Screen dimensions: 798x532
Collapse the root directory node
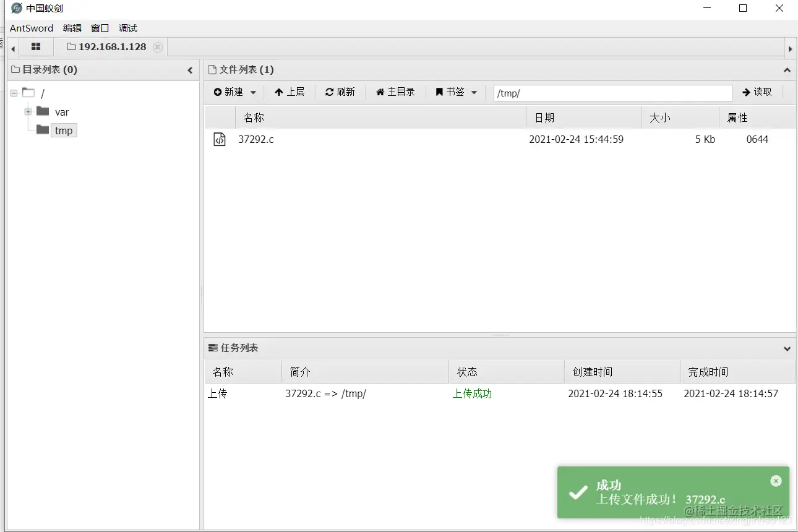point(14,93)
